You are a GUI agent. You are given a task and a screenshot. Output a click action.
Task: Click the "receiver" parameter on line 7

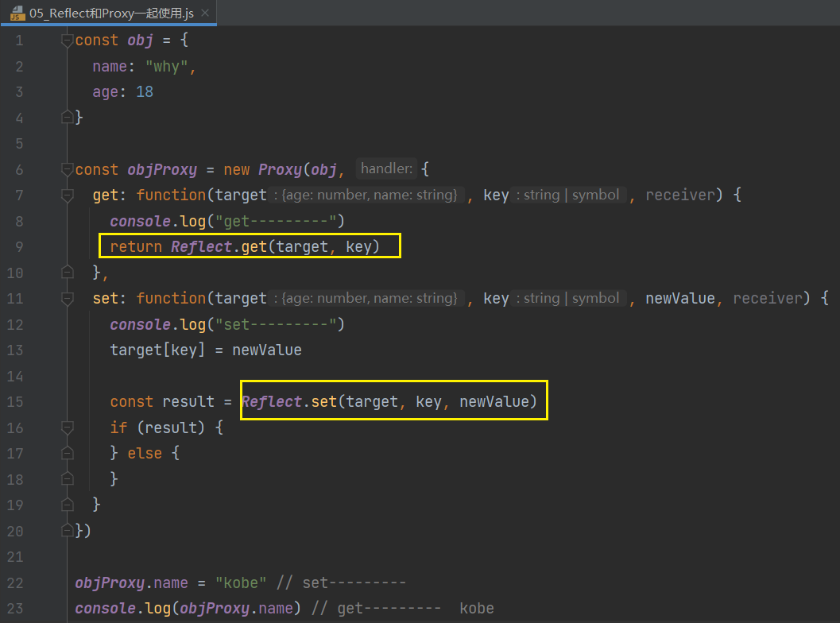[x=680, y=195]
